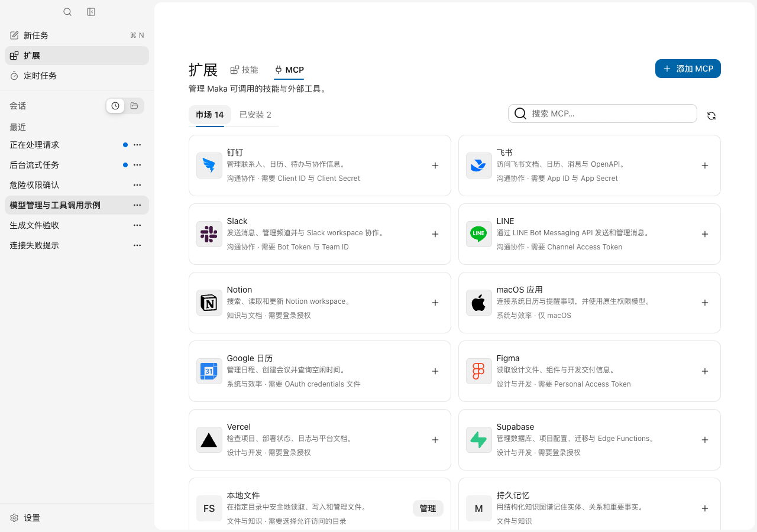Open more options for 正在处理请求

[137, 145]
